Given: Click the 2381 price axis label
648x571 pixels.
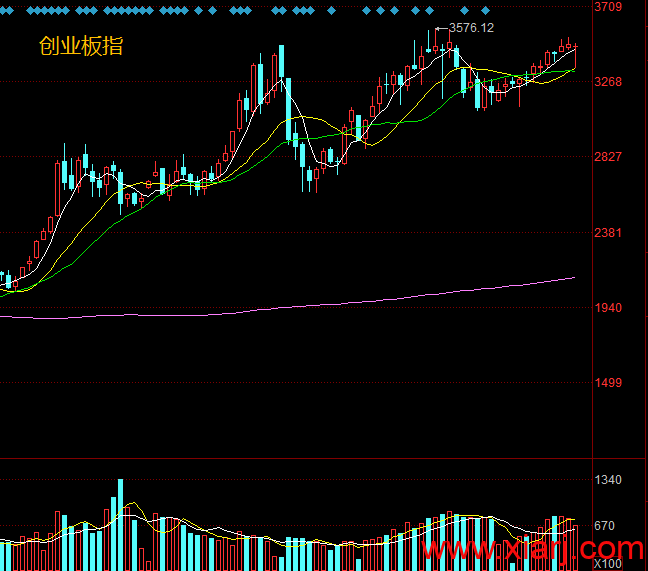Looking at the screenshot, I should click(x=608, y=233).
